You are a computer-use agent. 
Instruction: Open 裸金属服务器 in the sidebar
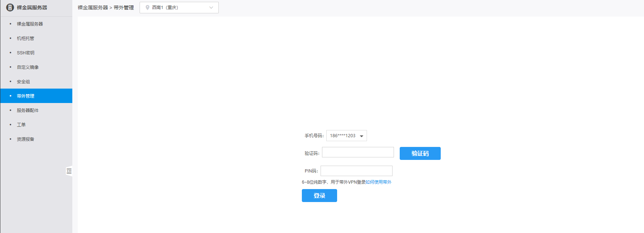(30, 24)
